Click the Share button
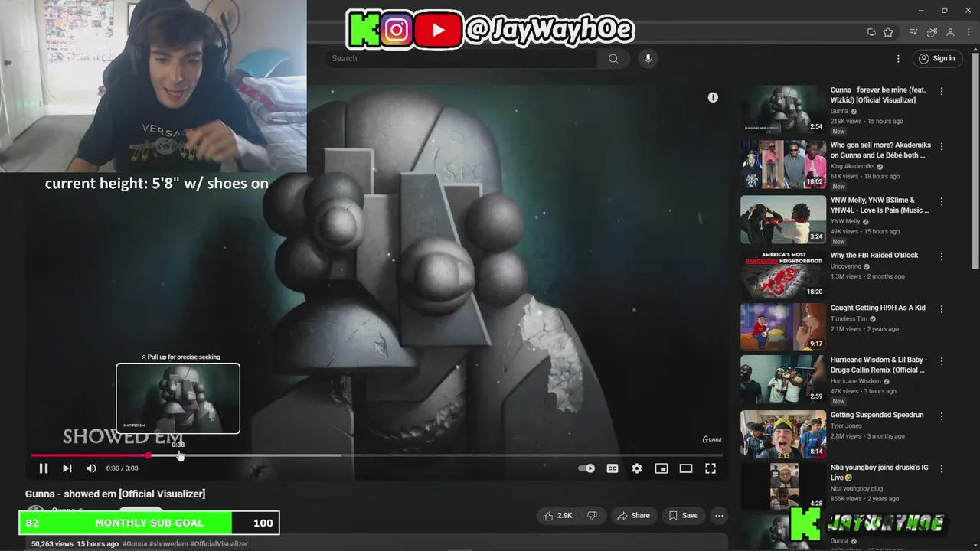 (633, 516)
